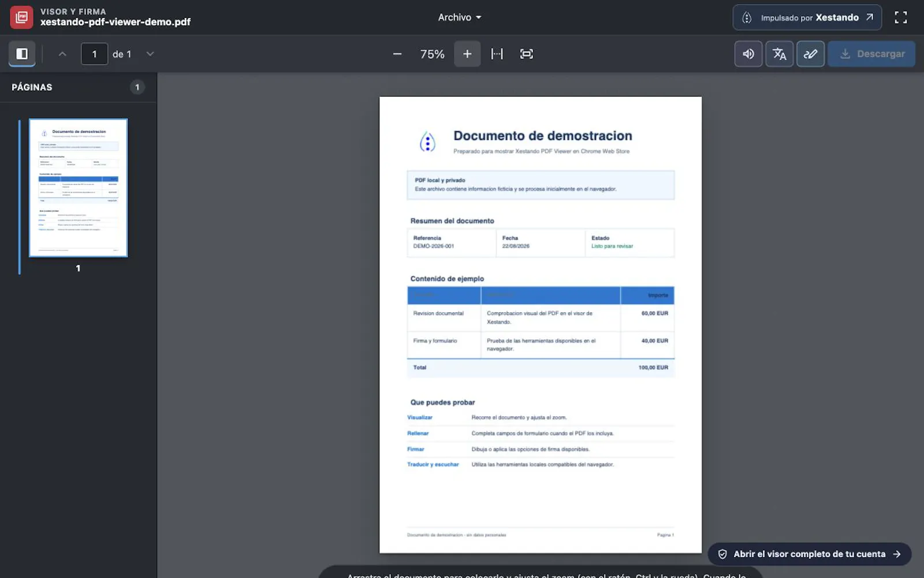Viewport: 924px width, 578px height.
Task: Click the red PDF app logo icon
Action: click(21, 17)
